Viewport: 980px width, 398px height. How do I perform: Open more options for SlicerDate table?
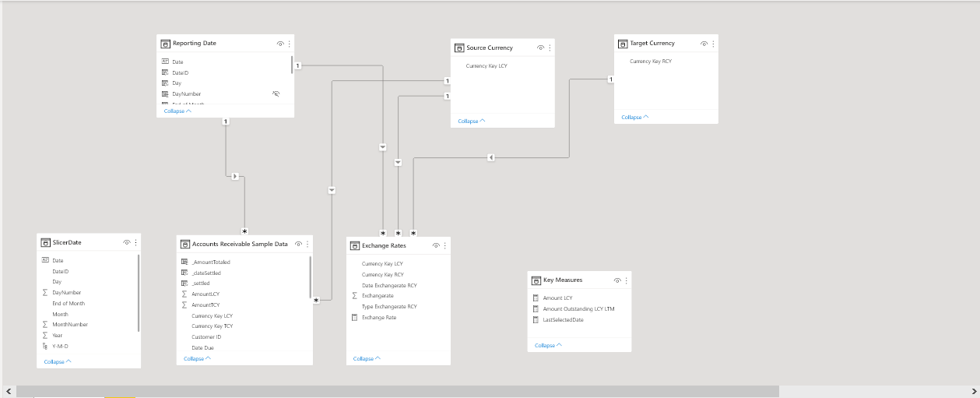135,243
